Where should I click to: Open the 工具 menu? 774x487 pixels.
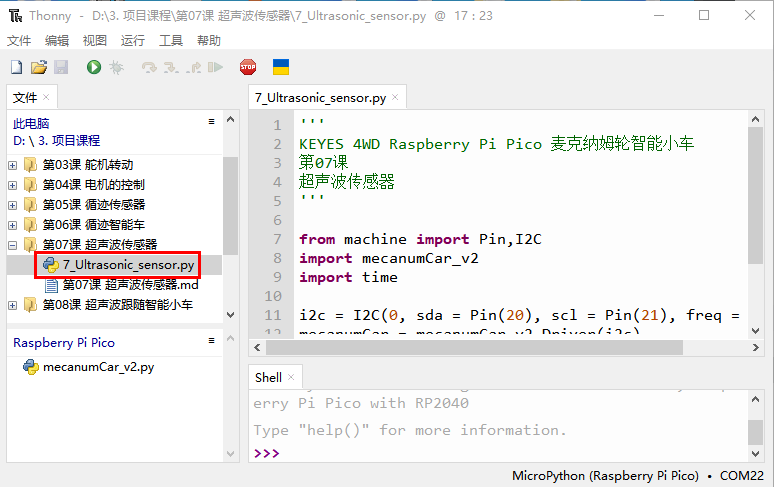171,40
